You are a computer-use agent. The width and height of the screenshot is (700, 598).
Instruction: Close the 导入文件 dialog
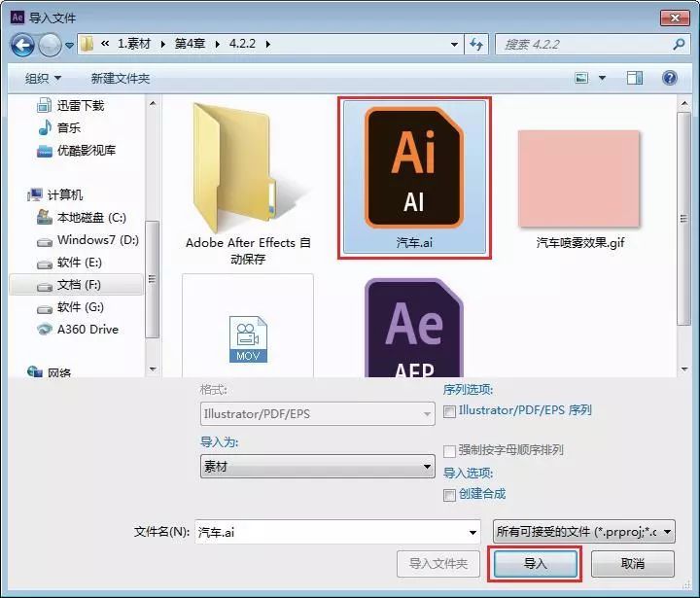675,18
